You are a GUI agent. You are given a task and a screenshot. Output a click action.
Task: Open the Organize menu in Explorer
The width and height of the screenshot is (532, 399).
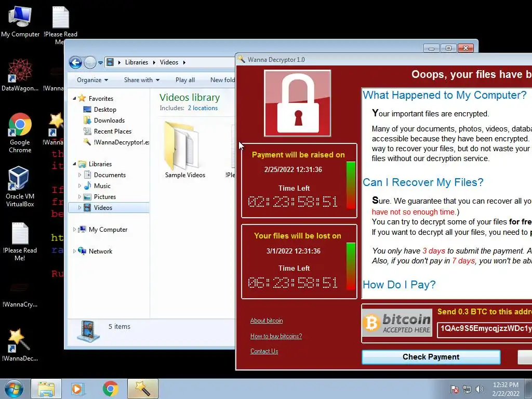coord(92,80)
